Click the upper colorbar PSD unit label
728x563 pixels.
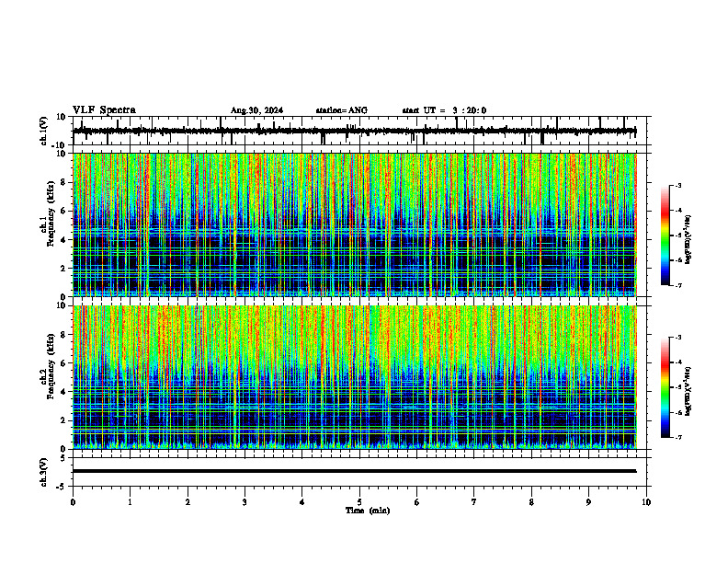(688, 240)
